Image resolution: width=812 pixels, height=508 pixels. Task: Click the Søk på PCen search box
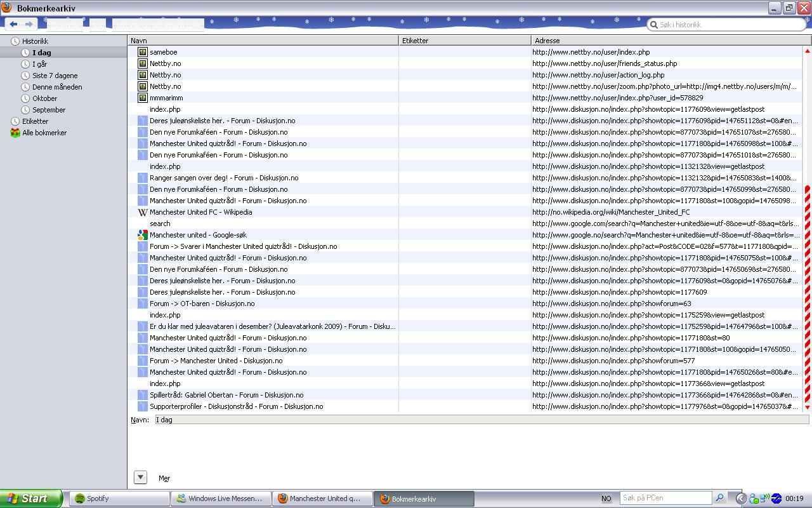(666, 498)
